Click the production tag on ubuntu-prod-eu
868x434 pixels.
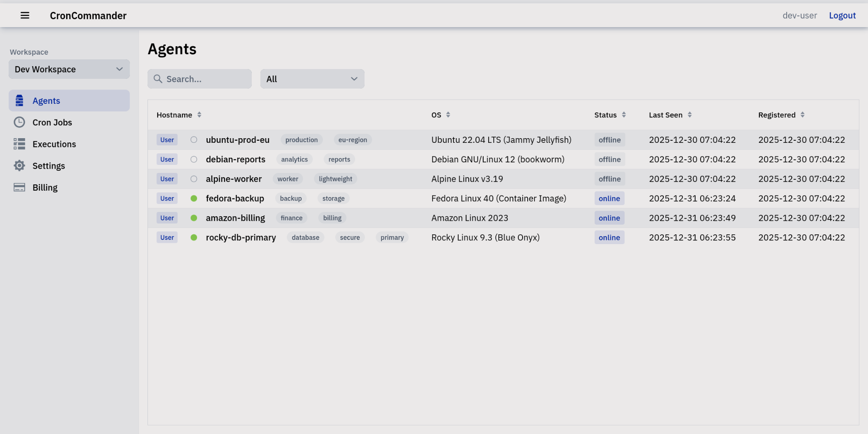301,139
